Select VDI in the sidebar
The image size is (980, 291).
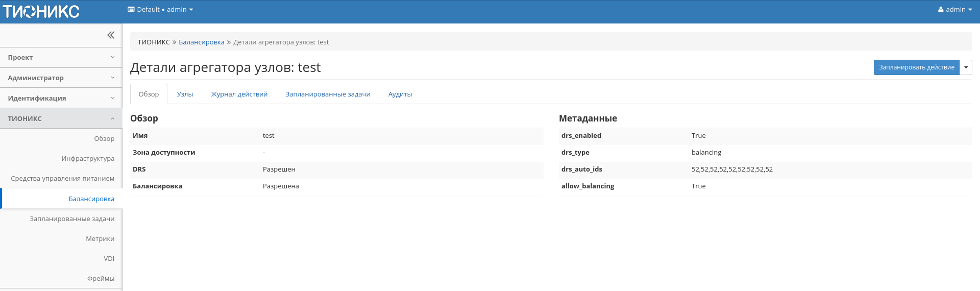click(109, 259)
